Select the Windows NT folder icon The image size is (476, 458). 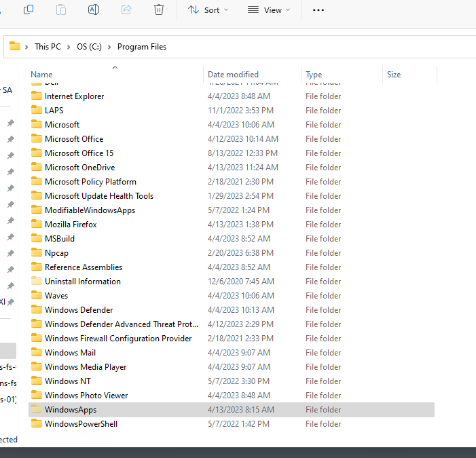point(37,381)
